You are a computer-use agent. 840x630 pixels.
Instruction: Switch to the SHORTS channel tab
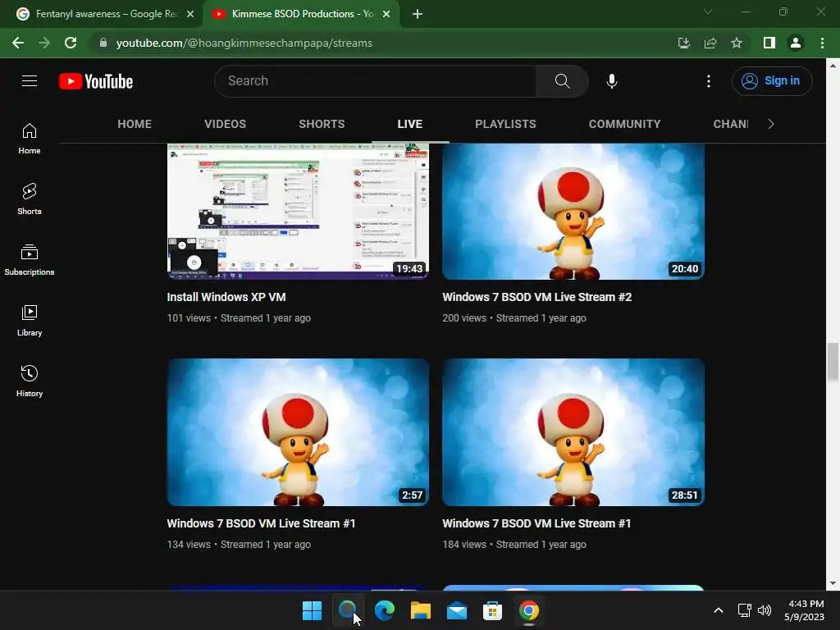pyautogui.click(x=322, y=124)
